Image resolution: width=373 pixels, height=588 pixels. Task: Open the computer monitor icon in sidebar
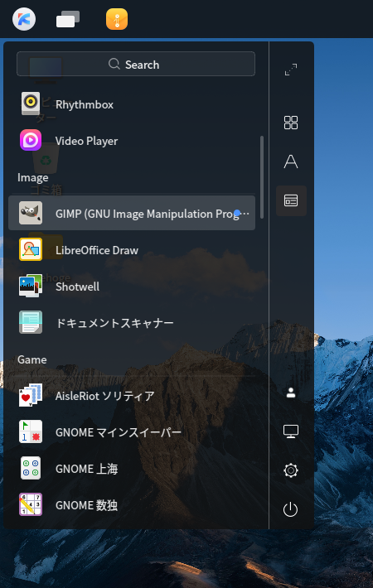click(x=291, y=431)
